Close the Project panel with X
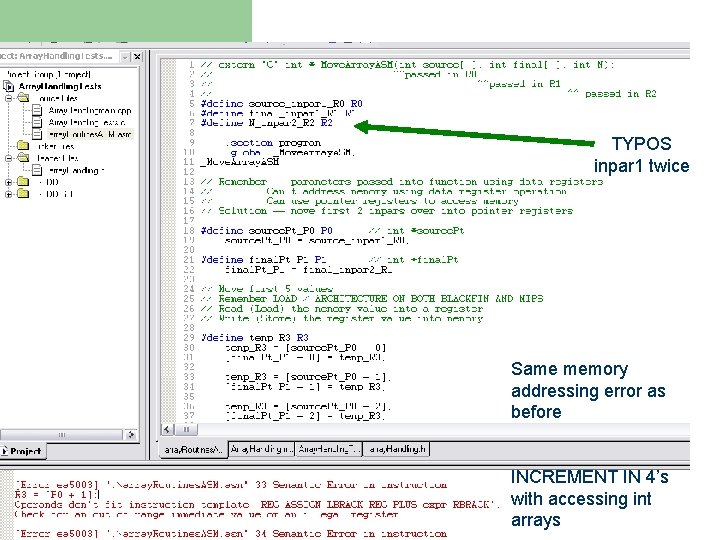 pos(137,56)
